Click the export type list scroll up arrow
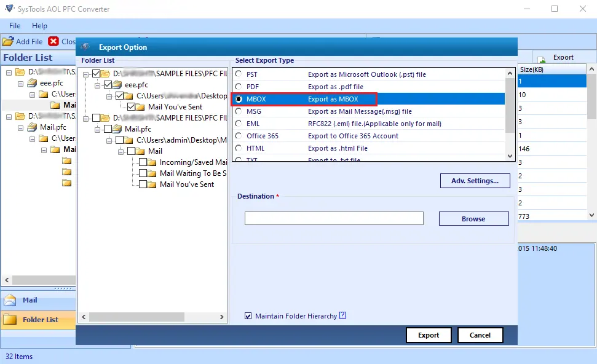The width and height of the screenshot is (597, 364). coord(510,73)
